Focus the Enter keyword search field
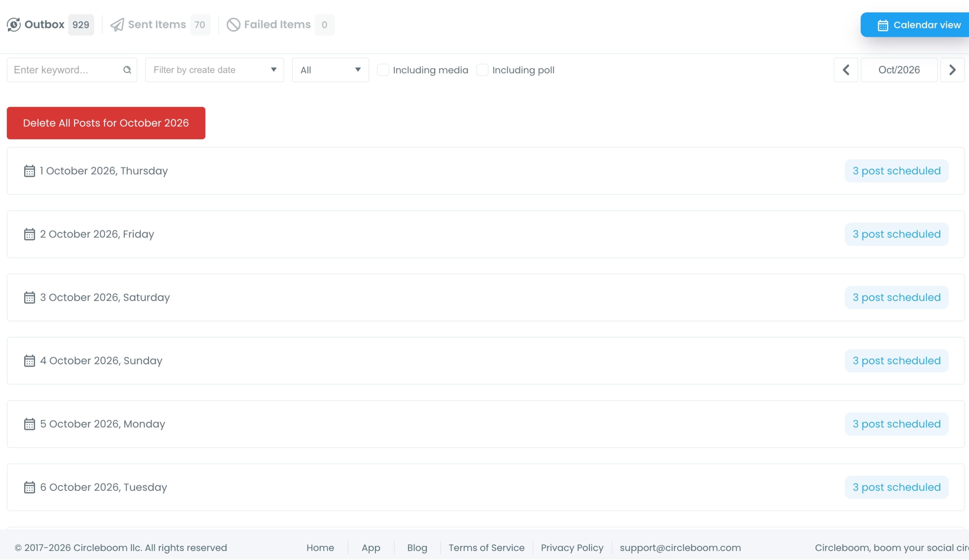 [x=72, y=70]
